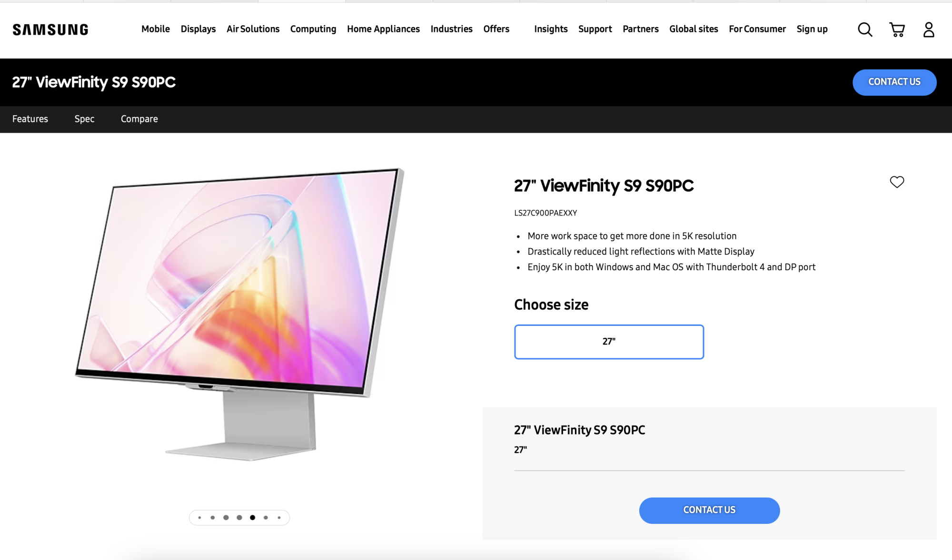The width and height of the screenshot is (952, 560).
Task: Go to the active fifth carousel dot
Action: pos(252,517)
